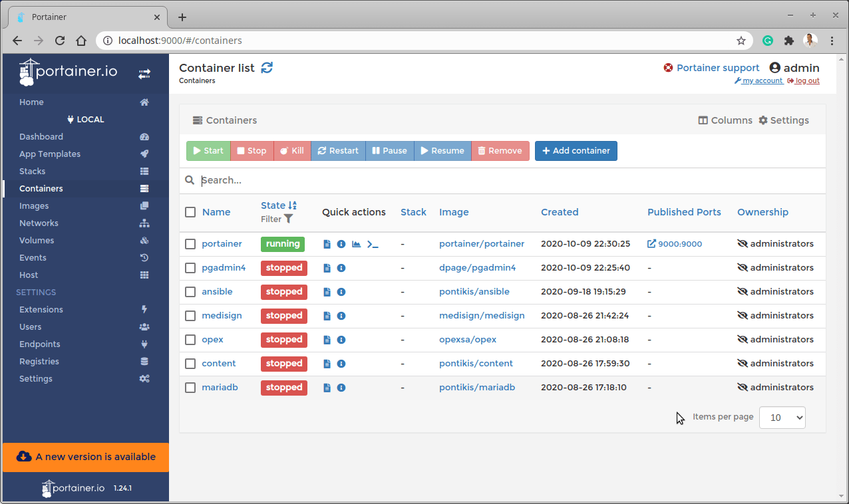The width and height of the screenshot is (849, 504).
Task: Open logs icon for content container
Action: [x=327, y=364]
